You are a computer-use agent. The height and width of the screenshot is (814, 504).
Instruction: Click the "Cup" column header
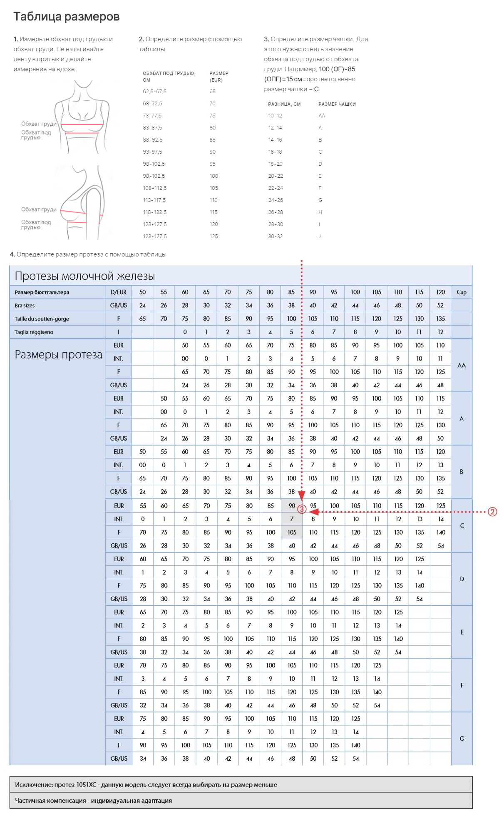pos(461,292)
